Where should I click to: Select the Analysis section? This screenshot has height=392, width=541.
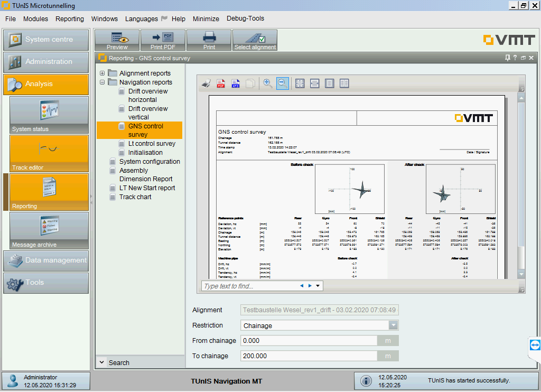(x=46, y=84)
